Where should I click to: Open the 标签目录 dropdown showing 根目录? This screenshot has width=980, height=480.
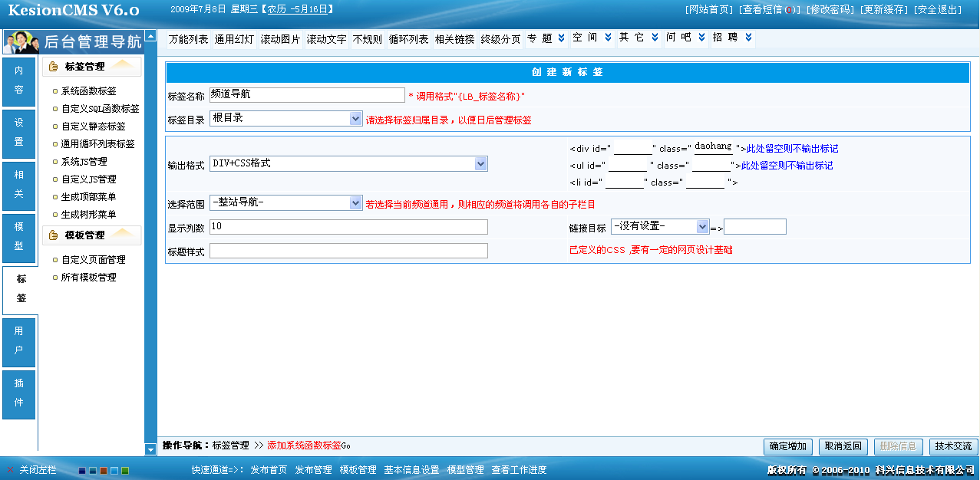[x=355, y=119]
